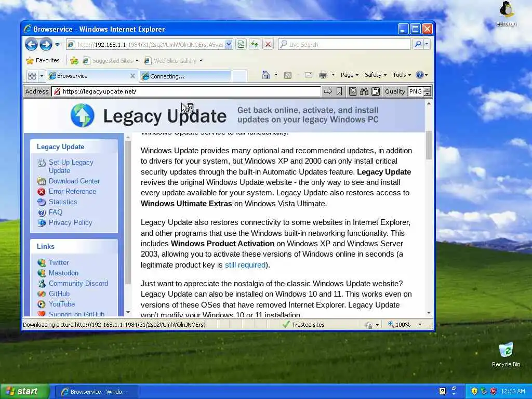This screenshot has width=532, height=399.
Task: Open the Mastodon link
Action: [63, 273]
